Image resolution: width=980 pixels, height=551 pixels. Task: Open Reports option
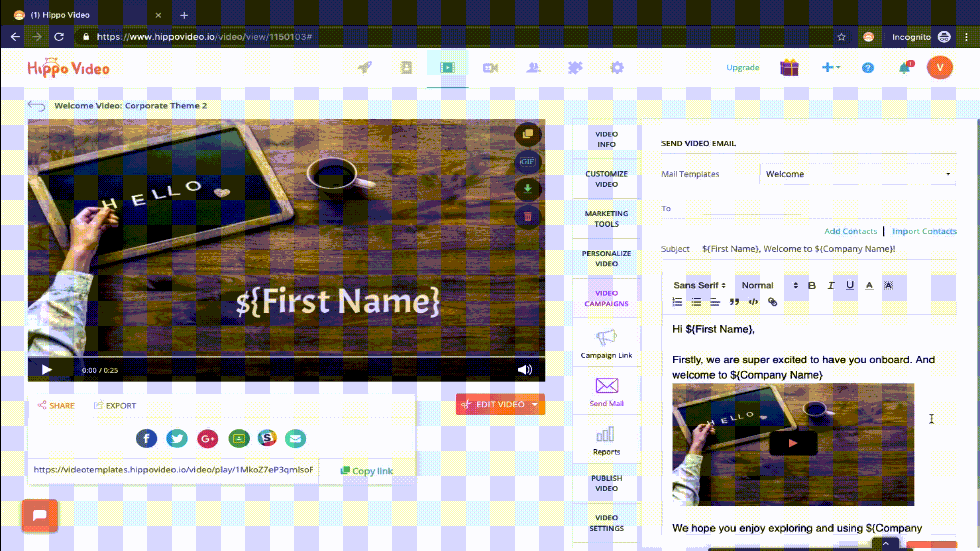[x=606, y=440]
